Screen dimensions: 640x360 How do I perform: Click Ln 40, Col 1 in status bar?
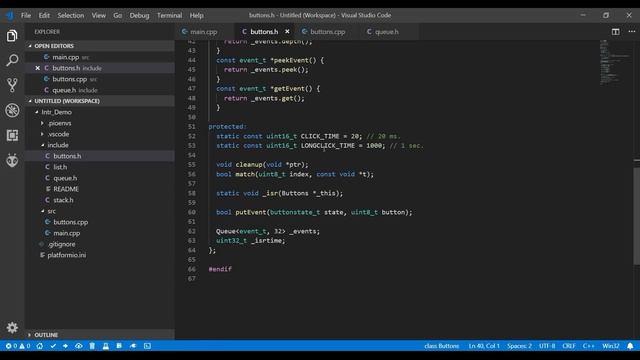[484, 346]
